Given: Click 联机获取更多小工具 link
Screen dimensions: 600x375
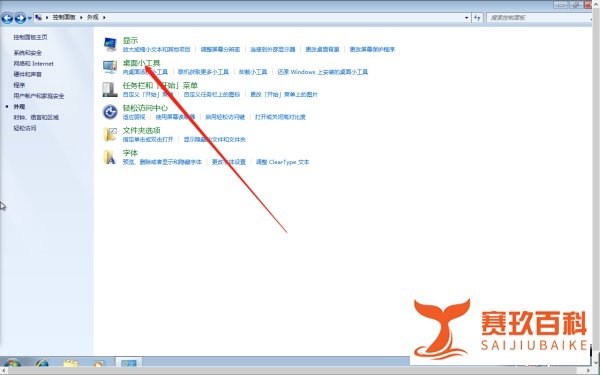Looking at the screenshot, I should click(x=204, y=72).
